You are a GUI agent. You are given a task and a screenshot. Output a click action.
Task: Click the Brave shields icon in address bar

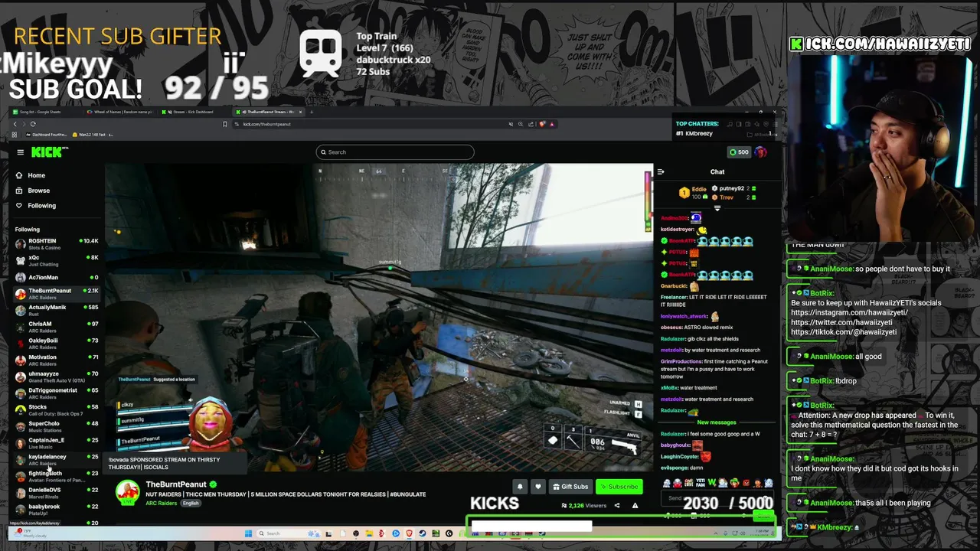coord(542,124)
